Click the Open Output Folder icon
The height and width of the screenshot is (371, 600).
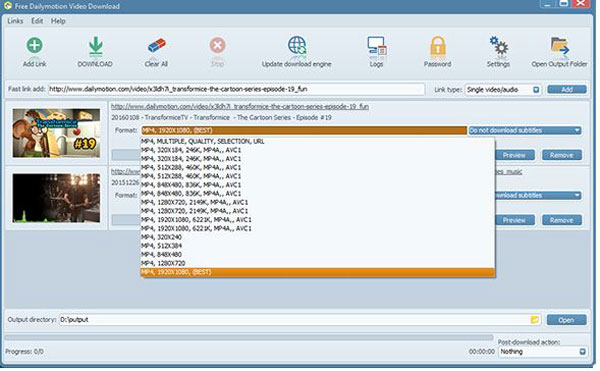click(559, 46)
